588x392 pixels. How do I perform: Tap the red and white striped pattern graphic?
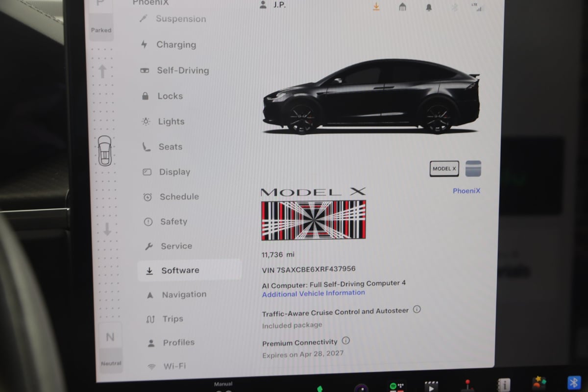coord(314,220)
